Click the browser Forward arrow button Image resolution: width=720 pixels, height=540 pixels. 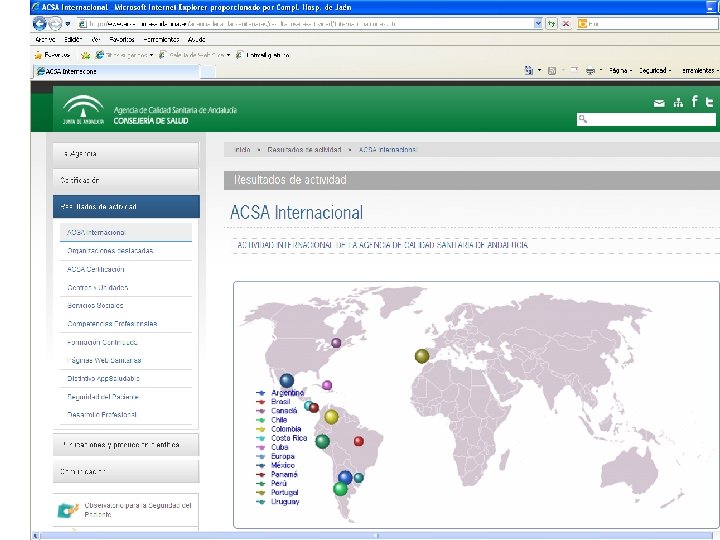55,23
